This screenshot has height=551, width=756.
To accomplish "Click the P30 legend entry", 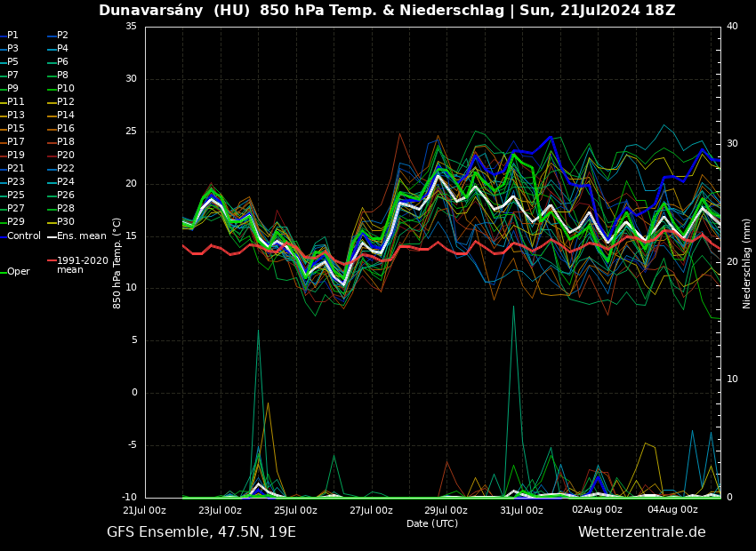I will click(x=65, y=222).
